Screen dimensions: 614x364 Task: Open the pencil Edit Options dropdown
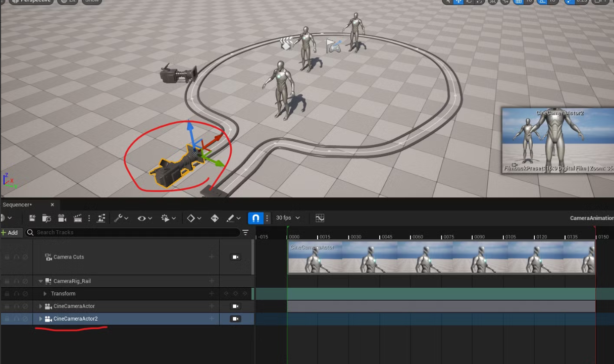[233, 218]
